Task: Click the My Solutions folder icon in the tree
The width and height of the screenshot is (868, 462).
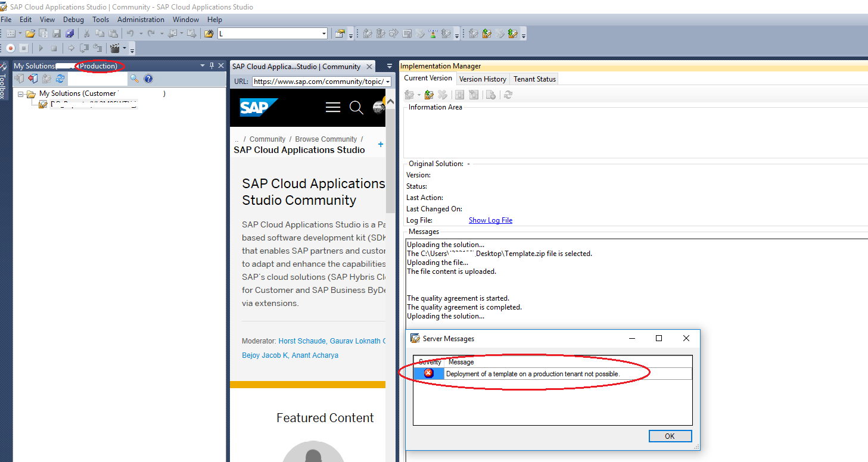Action: coord(31,94)
